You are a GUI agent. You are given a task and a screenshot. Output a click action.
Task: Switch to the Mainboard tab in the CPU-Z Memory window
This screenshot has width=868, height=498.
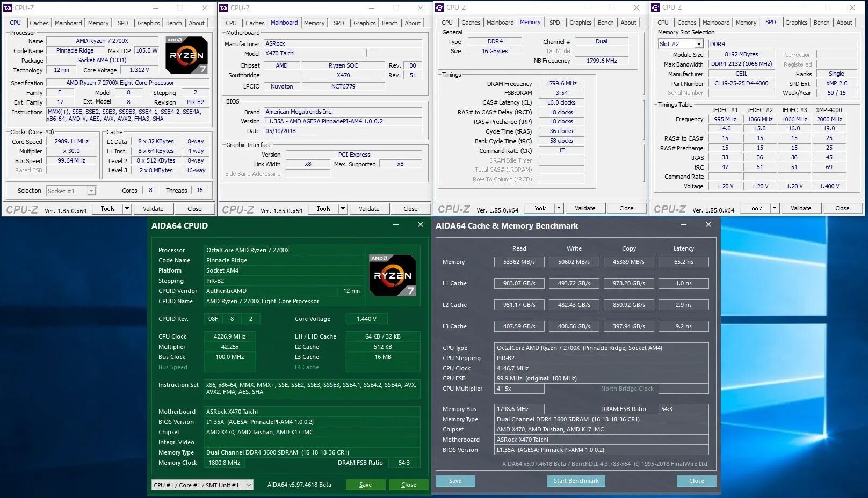(x=500, y=23)
